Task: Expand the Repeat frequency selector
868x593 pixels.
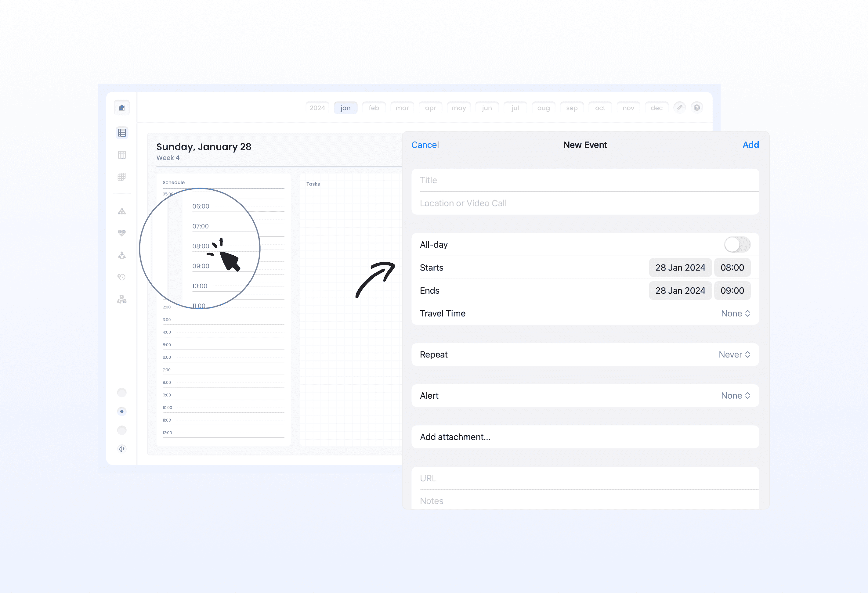Action: (734, 354)
